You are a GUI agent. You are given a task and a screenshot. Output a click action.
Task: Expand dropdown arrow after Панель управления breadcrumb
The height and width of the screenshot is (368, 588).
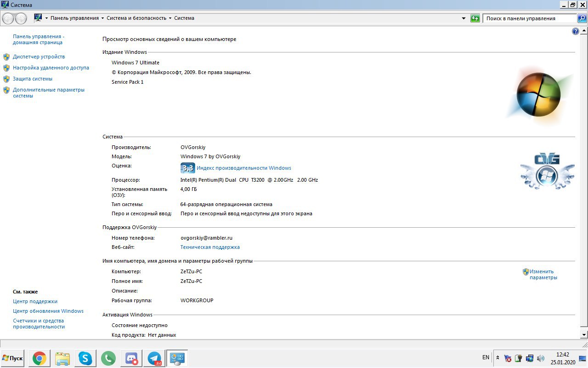[x=102, y=18]
